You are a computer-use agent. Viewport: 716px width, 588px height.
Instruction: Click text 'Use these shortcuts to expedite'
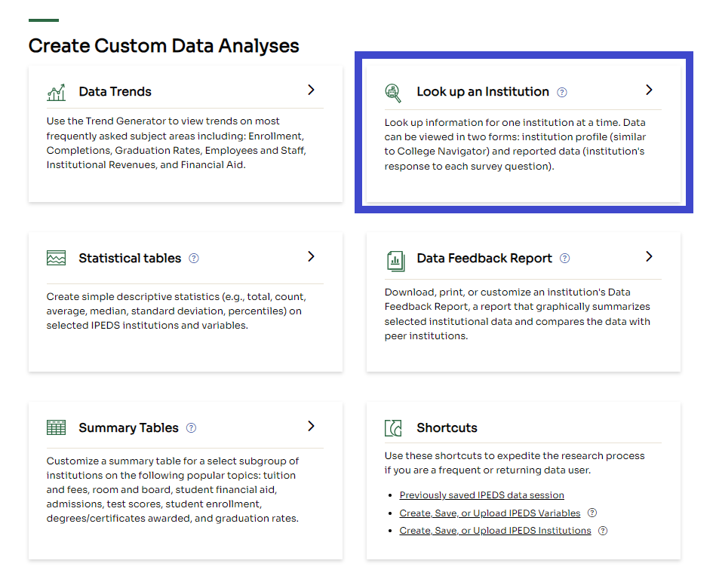pyautogui.click(x=514, y=463)
